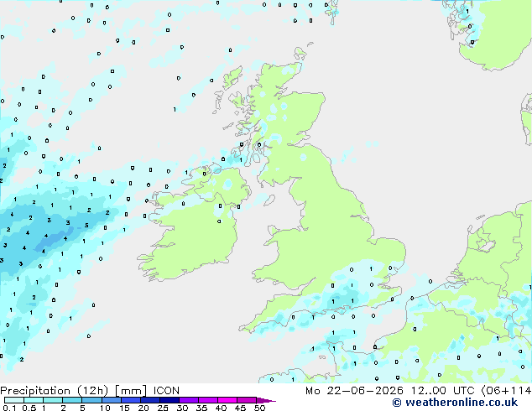Select the 0.1–0.5 mm palest legend swatch

pyautogui.click(x=14, y=400)
